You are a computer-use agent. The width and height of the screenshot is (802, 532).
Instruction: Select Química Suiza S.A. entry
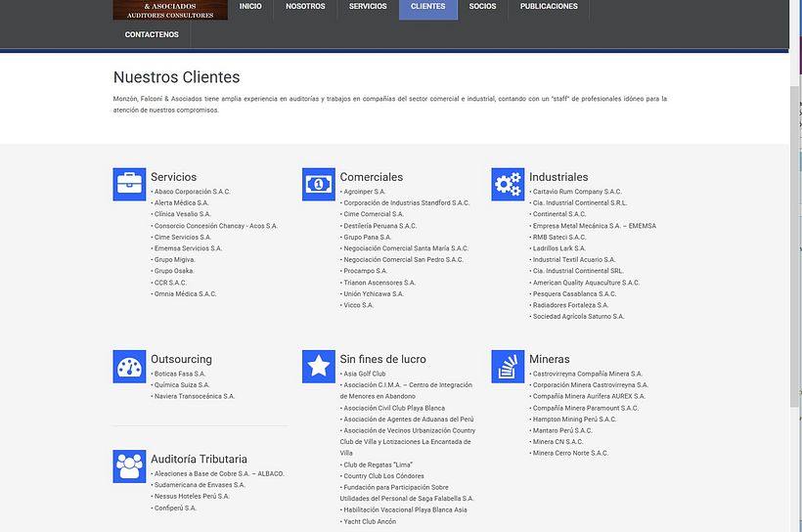pos(182,385)
